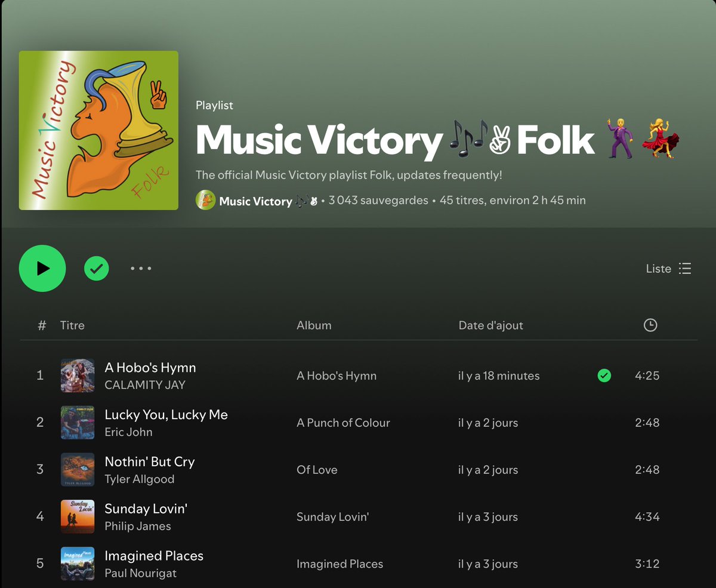
Task: Open the playlist cover artwork
Action: click(x=98, y=130)
